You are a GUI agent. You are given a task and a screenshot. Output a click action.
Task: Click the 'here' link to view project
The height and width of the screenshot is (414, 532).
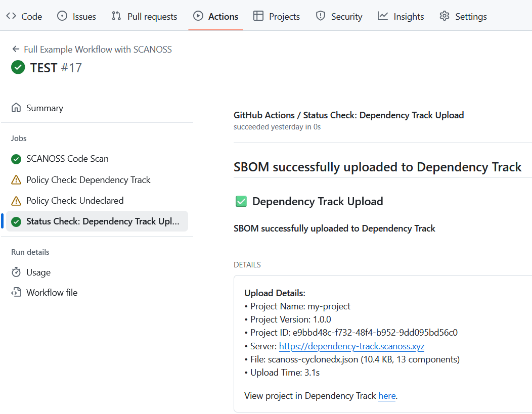[x=387, y=396]
